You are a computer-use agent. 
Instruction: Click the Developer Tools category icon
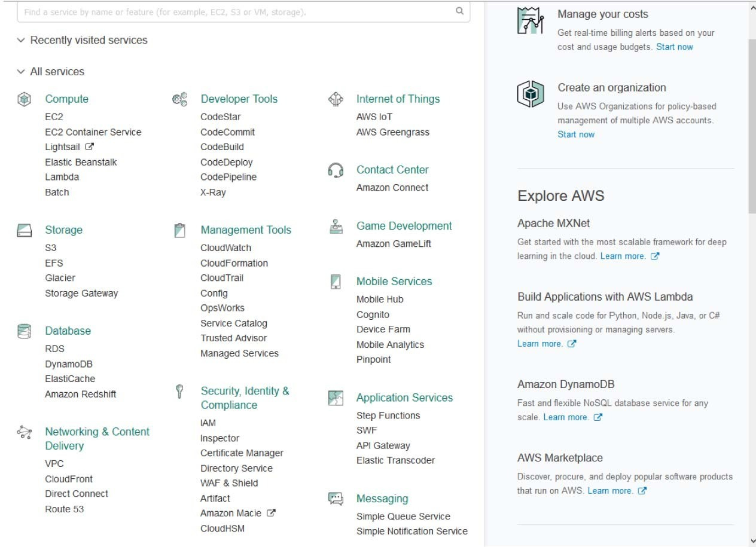point(179,99)
